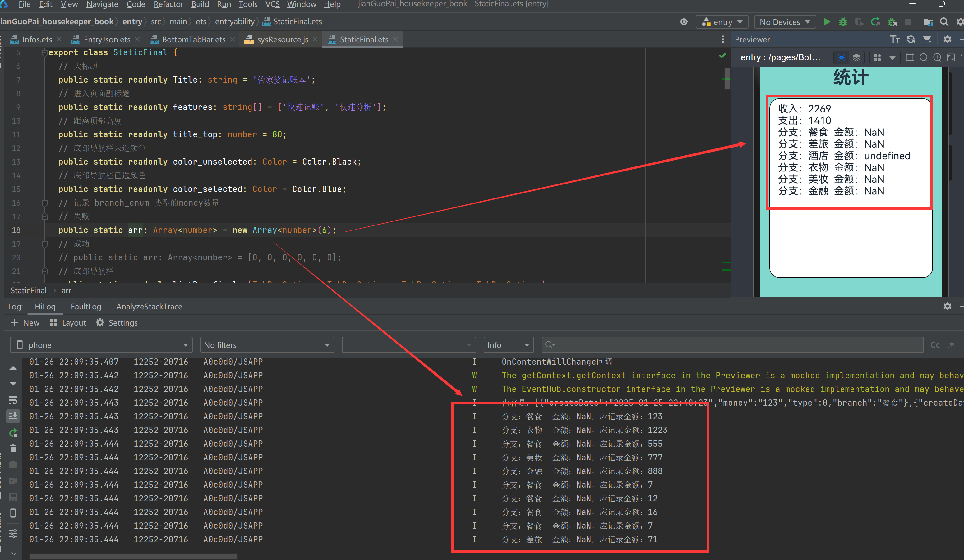
Task: Zoom out the Previewer display
Action: 924,57
